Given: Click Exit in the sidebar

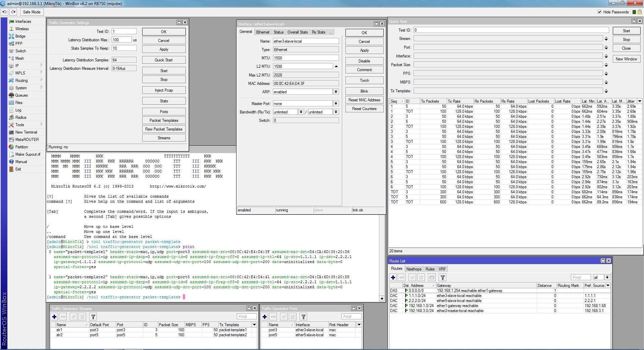Looking at the screenshot, I should 18,169.
